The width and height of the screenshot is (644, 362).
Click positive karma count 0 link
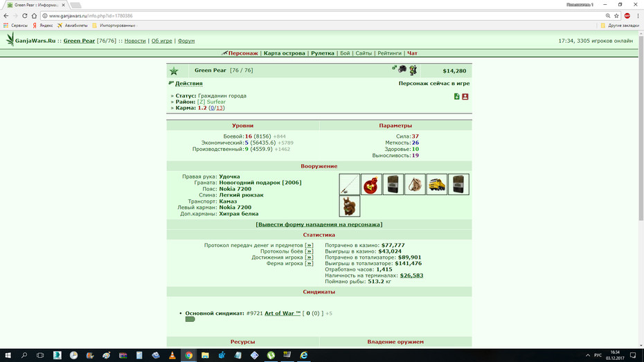pos(213,108)
